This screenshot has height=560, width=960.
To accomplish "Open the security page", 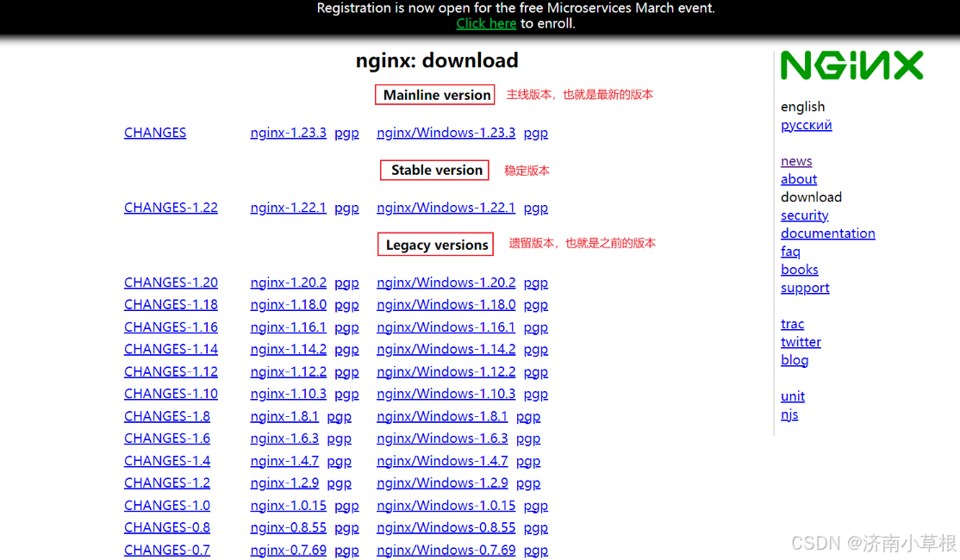I will [x=805, y=216].
